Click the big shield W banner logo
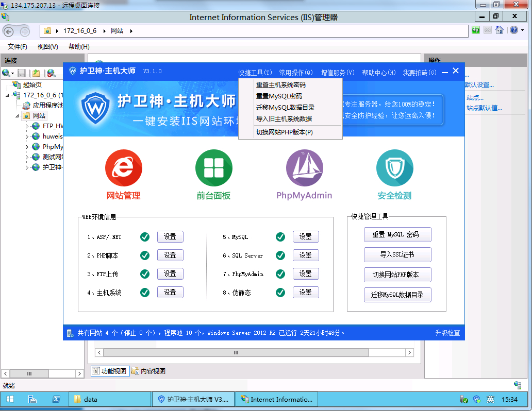Screen dimensions: 532x411 (96, 108)
